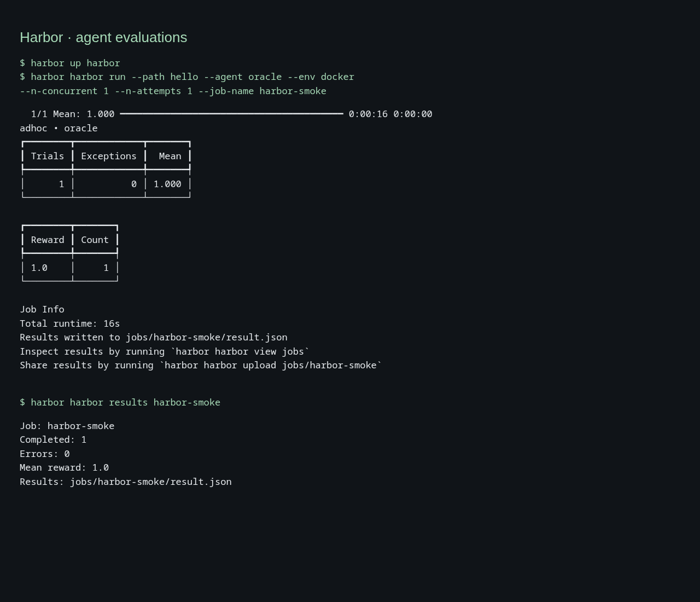Click the Count value cell '1'
Image resolution: width=700 pixels, height=602 pixels.
click(106, 268)
